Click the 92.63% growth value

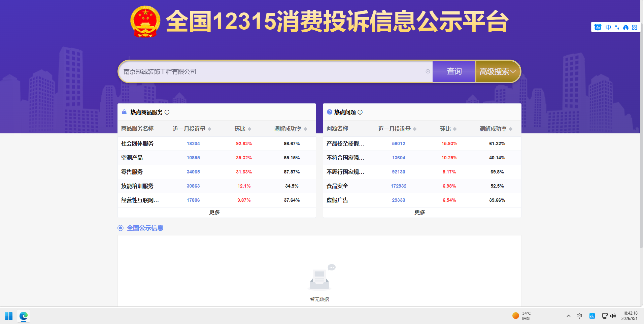(x=244, y=143)
